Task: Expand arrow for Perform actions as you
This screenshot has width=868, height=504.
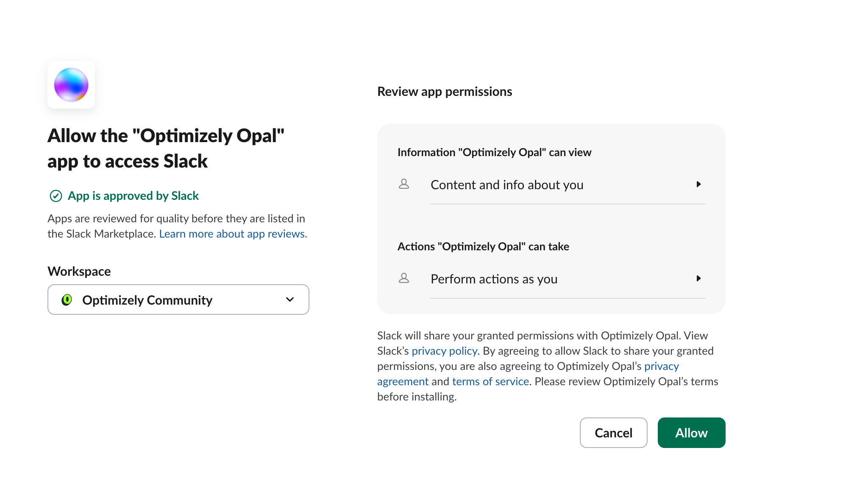Action: point(698,278)
